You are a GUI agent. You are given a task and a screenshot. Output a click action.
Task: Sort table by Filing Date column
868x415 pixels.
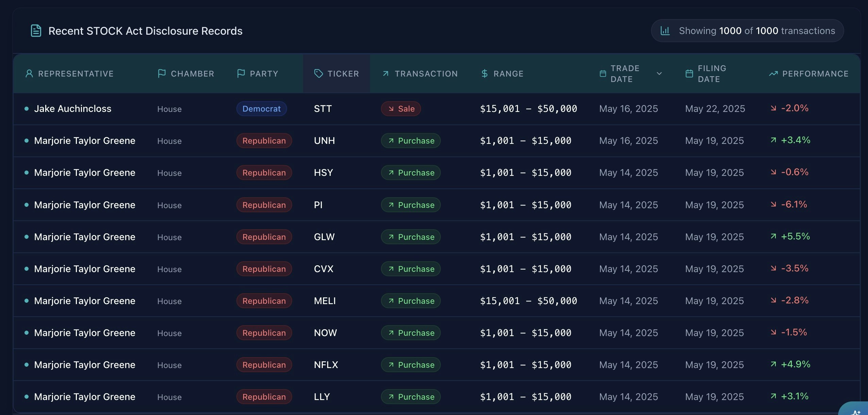(x=712, y=74)
